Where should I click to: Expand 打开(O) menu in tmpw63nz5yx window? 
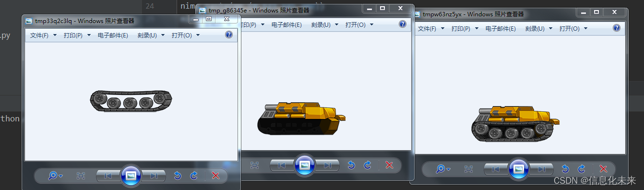pyautogui.click(x=573, y=29)
